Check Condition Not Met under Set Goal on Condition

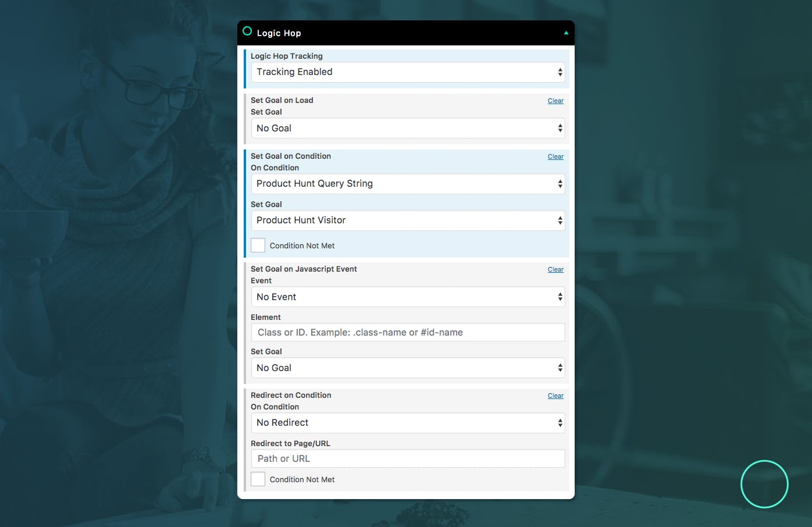[x=258, y=245]
